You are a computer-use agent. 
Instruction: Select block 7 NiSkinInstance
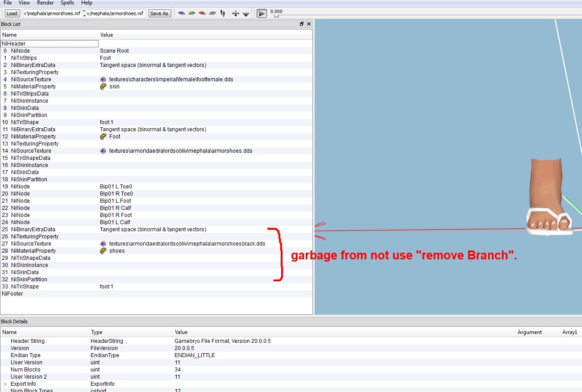[x=156, y=101]
